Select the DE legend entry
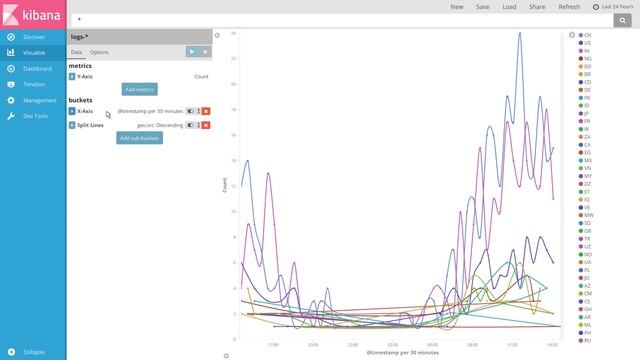The height and width of the screenshot is (360, 640). 585,90
